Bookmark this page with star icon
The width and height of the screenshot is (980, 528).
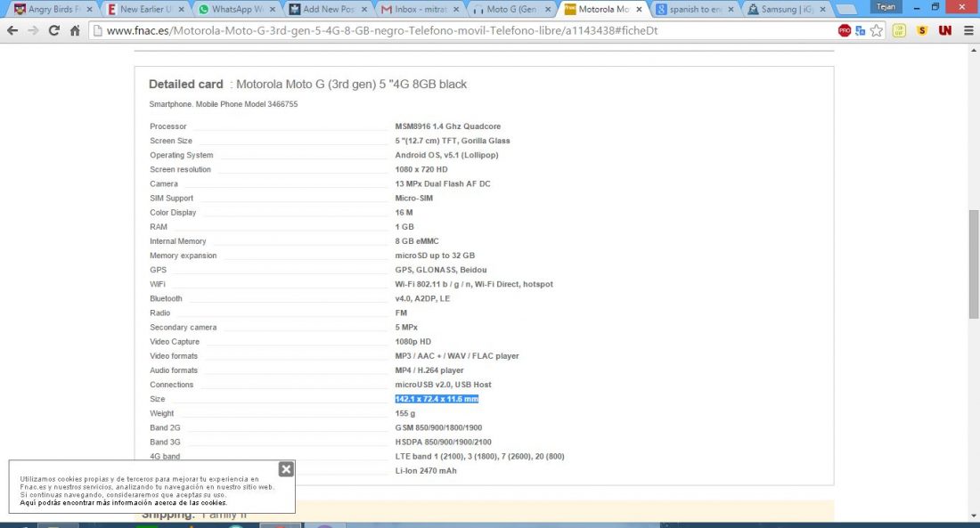tap(877, 30)
